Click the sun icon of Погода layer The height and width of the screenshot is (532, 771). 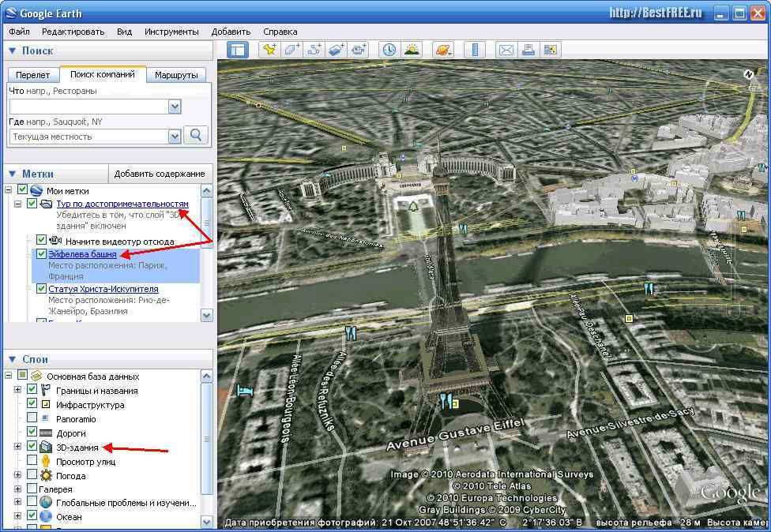click(x=46, y=475)
